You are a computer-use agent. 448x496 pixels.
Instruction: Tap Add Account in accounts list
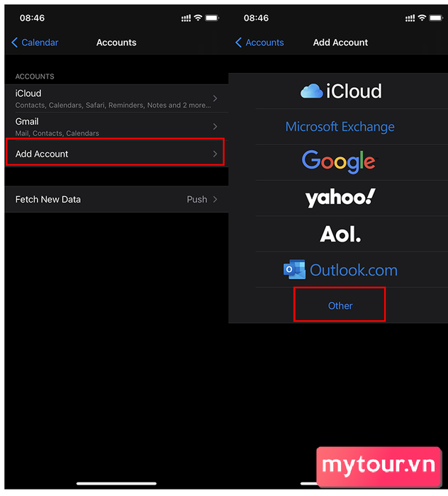pos(115,152)
